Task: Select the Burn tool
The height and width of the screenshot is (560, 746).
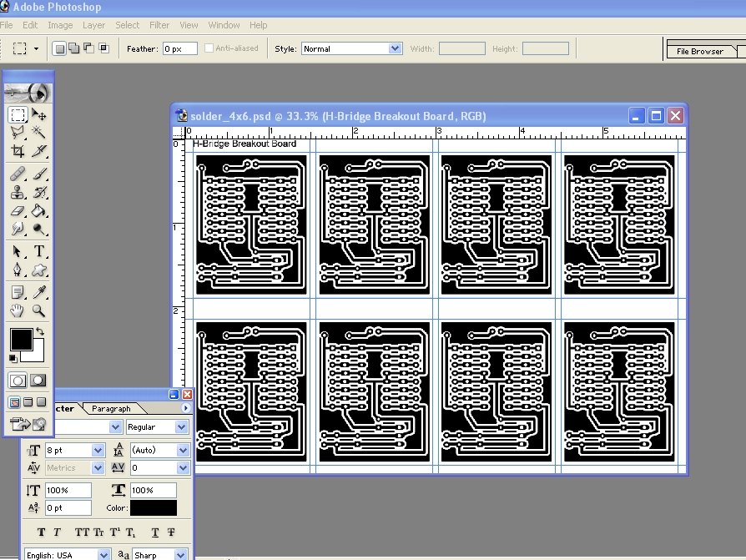Action: (x=39, y=229)
